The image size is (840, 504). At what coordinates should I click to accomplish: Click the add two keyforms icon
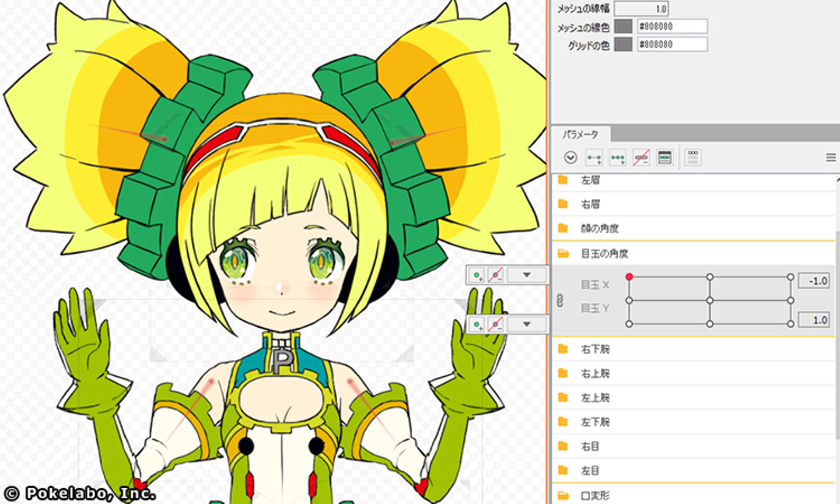coord(594,157)
